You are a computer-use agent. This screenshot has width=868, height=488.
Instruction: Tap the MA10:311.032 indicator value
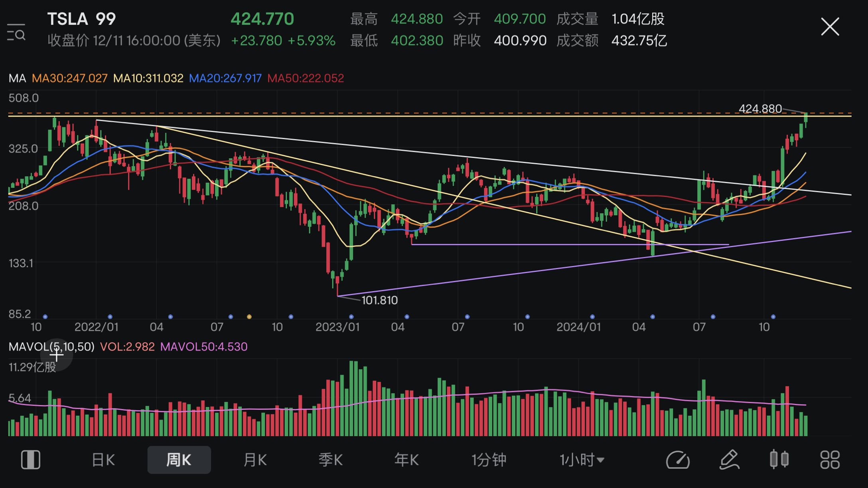(x=148, y=78)
